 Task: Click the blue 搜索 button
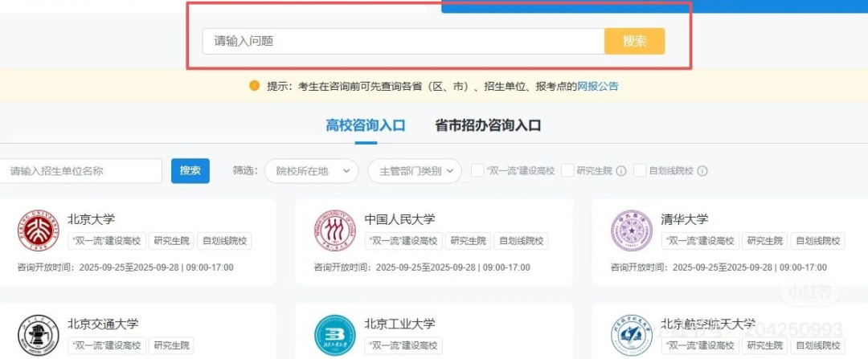click(x=190, y=171)
